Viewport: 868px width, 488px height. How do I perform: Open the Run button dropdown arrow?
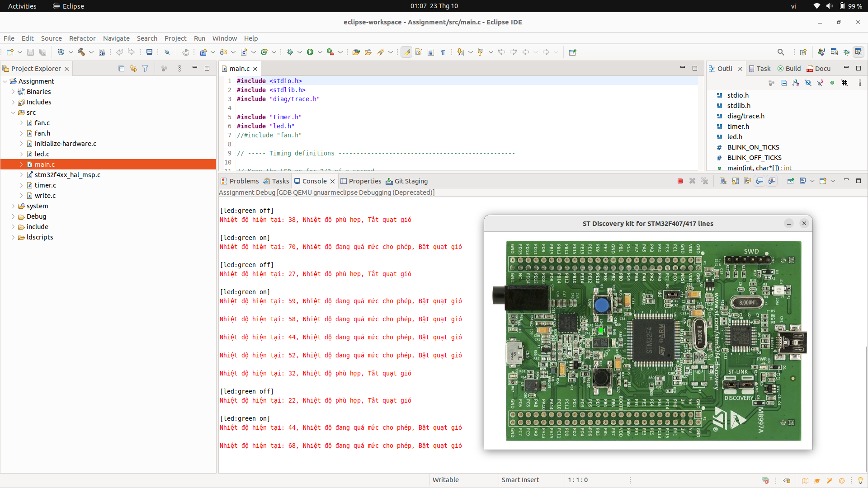[320, 52]
